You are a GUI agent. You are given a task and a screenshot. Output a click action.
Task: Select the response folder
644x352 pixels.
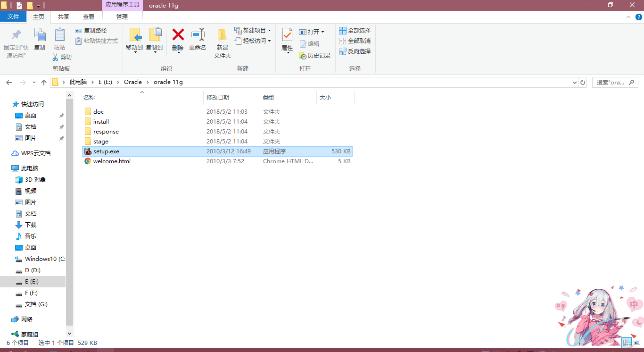click(x=217, y=132)
